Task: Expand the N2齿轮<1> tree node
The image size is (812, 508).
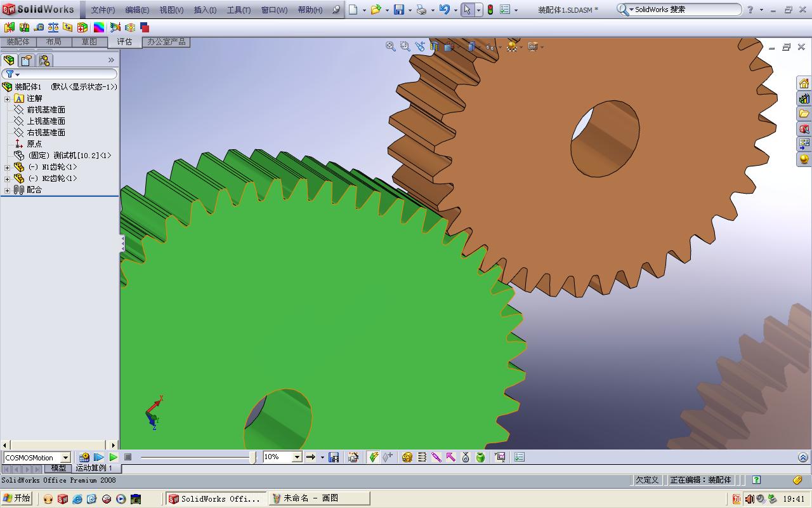Action: pos(8,178)
